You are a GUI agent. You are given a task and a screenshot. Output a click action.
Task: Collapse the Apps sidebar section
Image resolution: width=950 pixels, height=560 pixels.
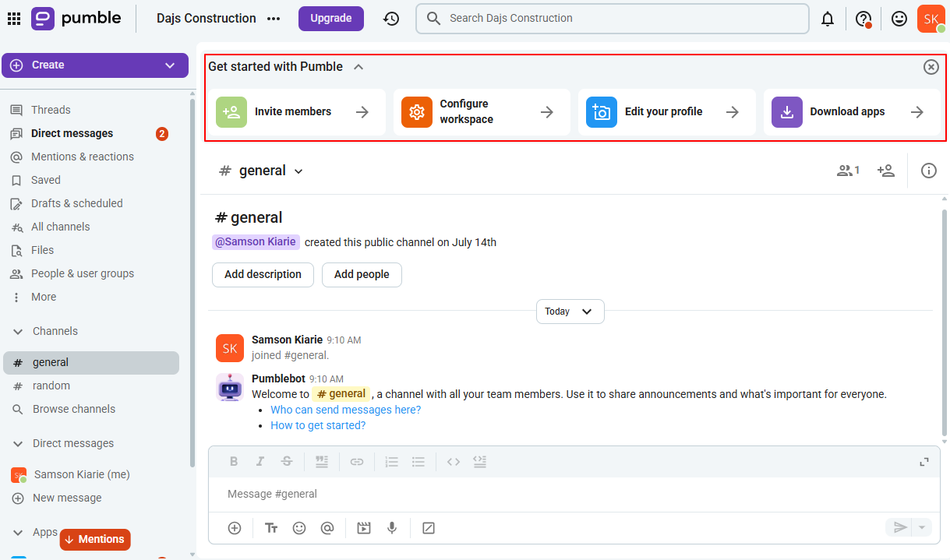click(x=17, y=532)
